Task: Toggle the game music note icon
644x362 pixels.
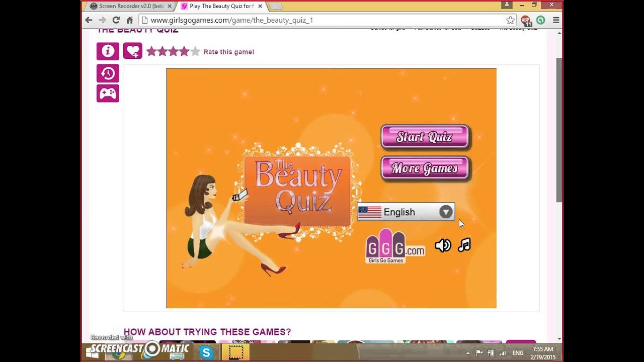Action: point(464,245)
